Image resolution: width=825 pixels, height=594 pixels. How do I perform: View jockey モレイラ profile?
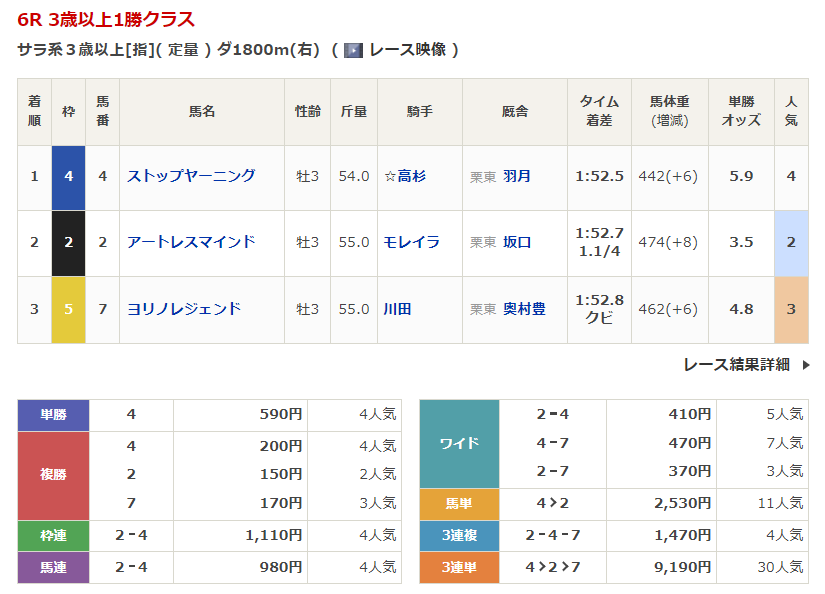point(411,242)
